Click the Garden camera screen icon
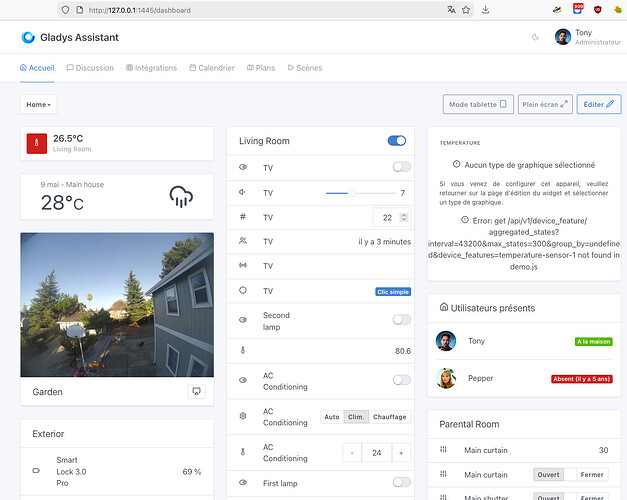This screenshot has height=500, width=627. 195,392
